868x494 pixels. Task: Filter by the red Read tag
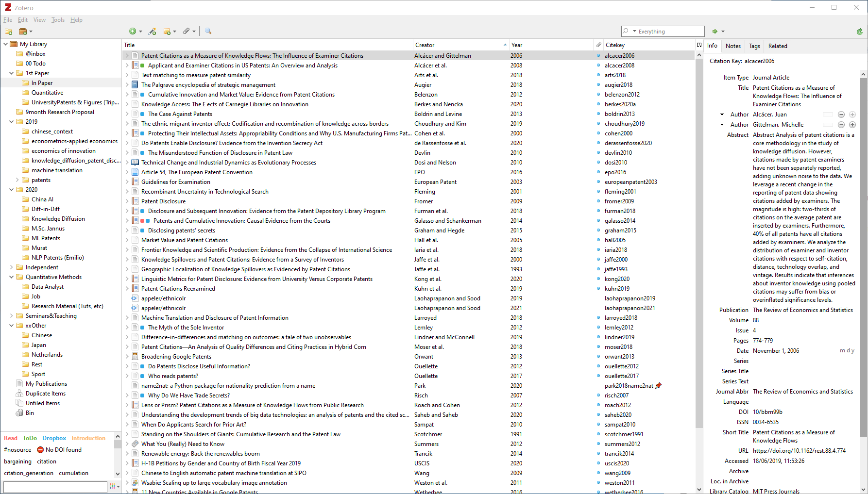coord(11,438)
